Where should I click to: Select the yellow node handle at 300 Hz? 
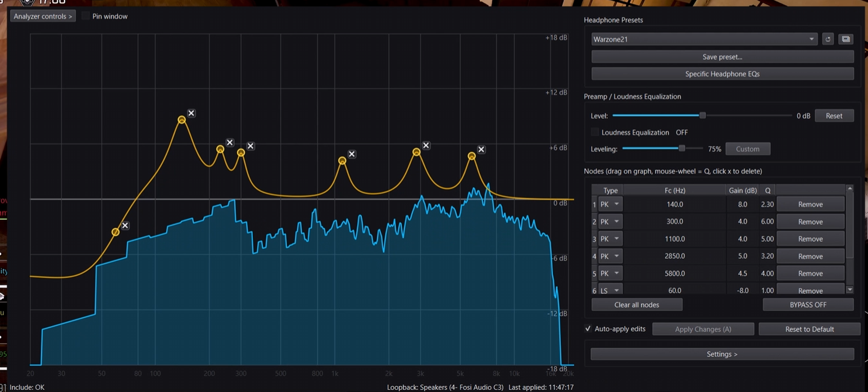(x=241, y=152)
